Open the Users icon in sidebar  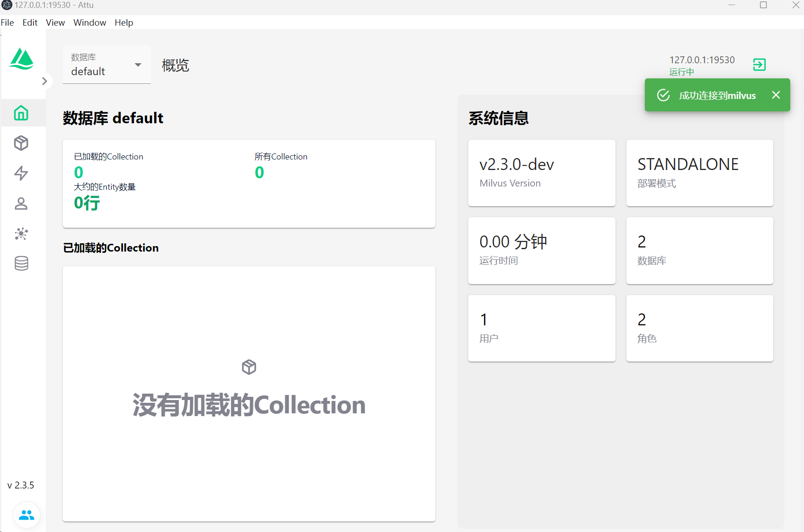pyautogui.click(x=21, y=203)
